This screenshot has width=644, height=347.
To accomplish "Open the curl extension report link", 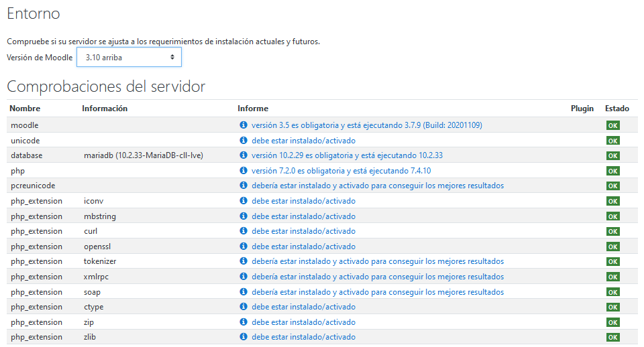I will coord(303,231).
